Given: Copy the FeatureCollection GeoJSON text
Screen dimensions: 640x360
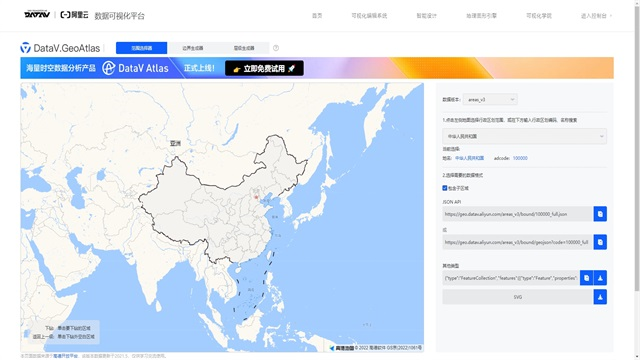Looking at the screenshot, I should coord(586,278).
